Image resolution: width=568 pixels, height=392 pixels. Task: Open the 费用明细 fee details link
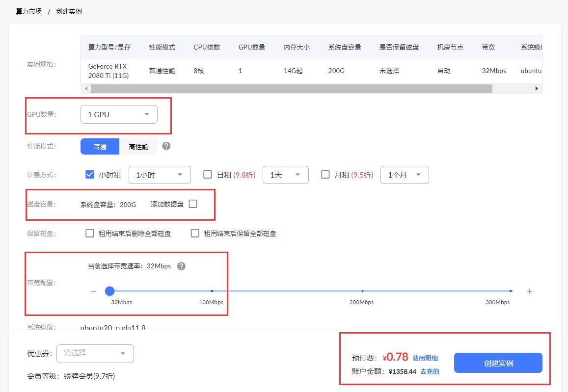425,358
